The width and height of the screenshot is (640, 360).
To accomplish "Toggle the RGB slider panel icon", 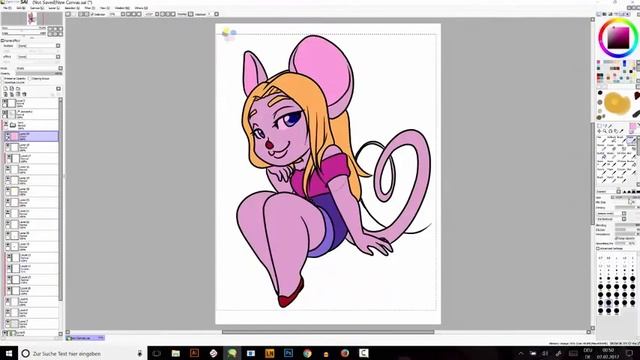I will pyautogui.click(x=604, y=14).
